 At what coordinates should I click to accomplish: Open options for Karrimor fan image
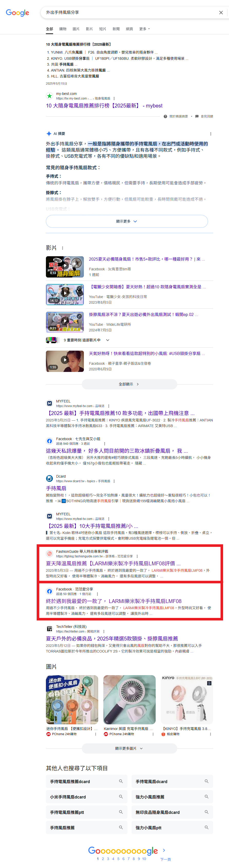pos(153,734)
